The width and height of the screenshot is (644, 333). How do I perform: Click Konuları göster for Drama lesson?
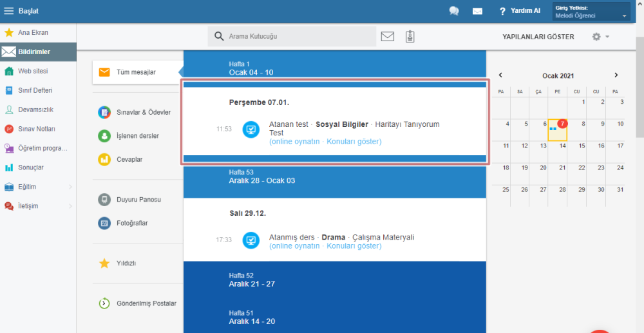(354, 246)
